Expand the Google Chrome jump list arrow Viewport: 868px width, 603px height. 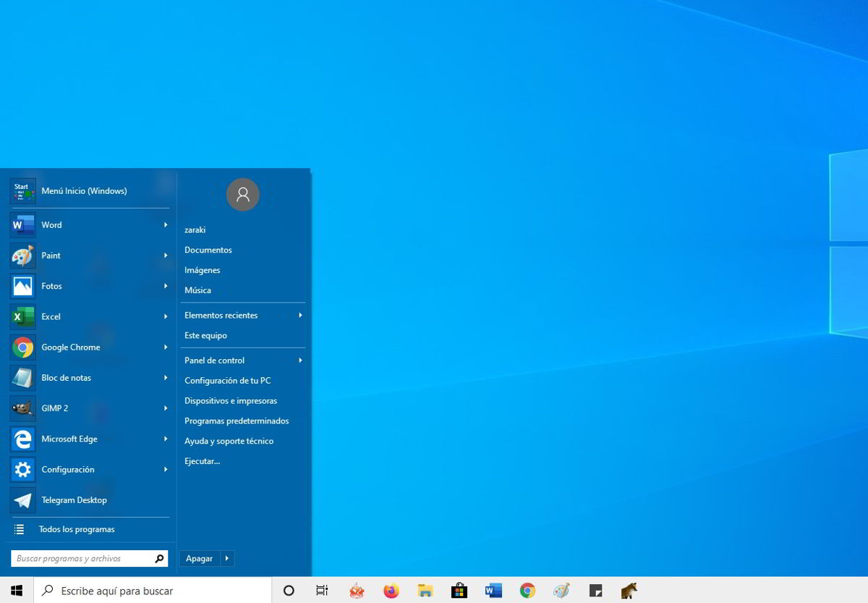click(166, 347)
